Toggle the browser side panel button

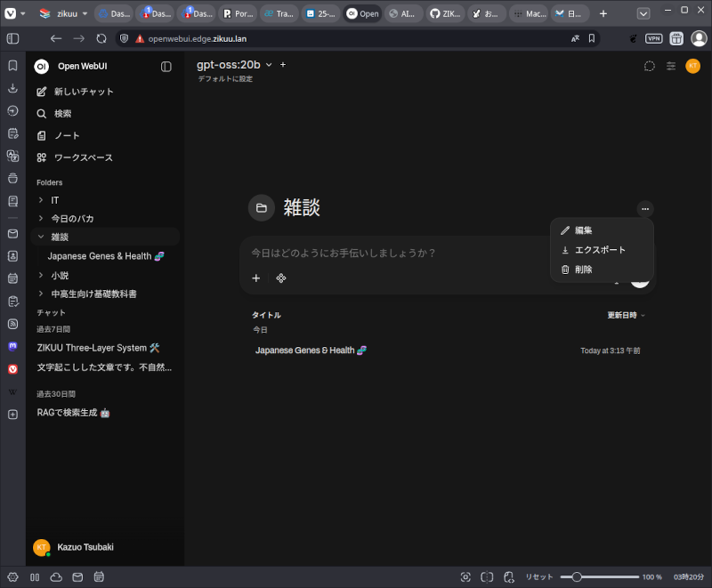pos(12,39)
